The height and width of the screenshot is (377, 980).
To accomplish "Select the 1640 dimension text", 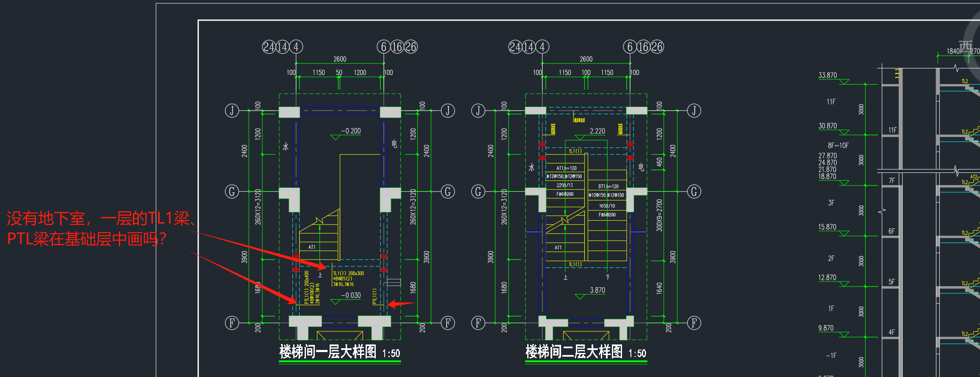I will tap(659, 289).
